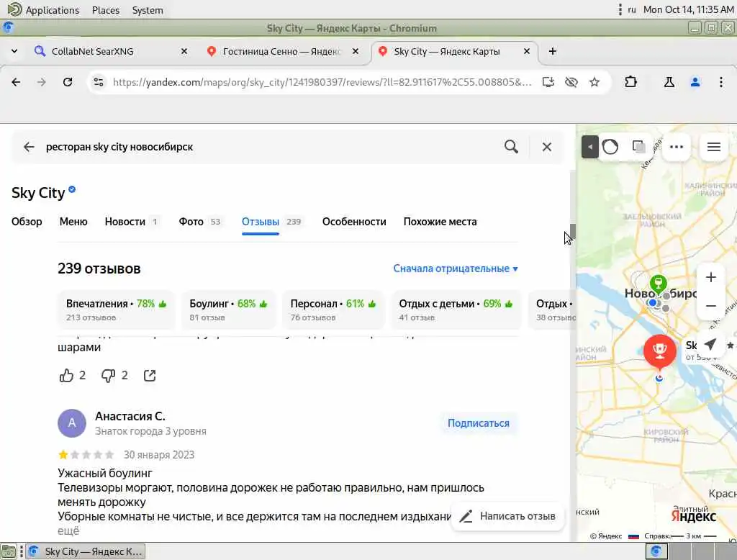Filter reviews by Боулинг chip
Image resolution: width=737 pixels, height=560 pixels.
[228, 310]
